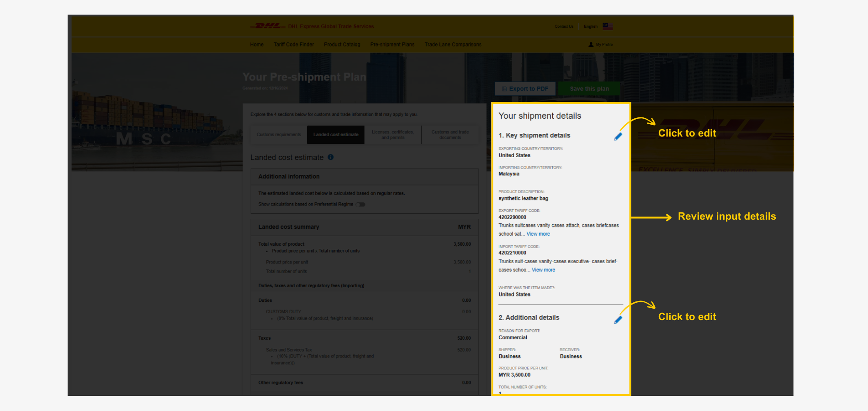Click the DHL Express Global Trade Services title
Screen dimensions: 868x411
coord(331,26)
